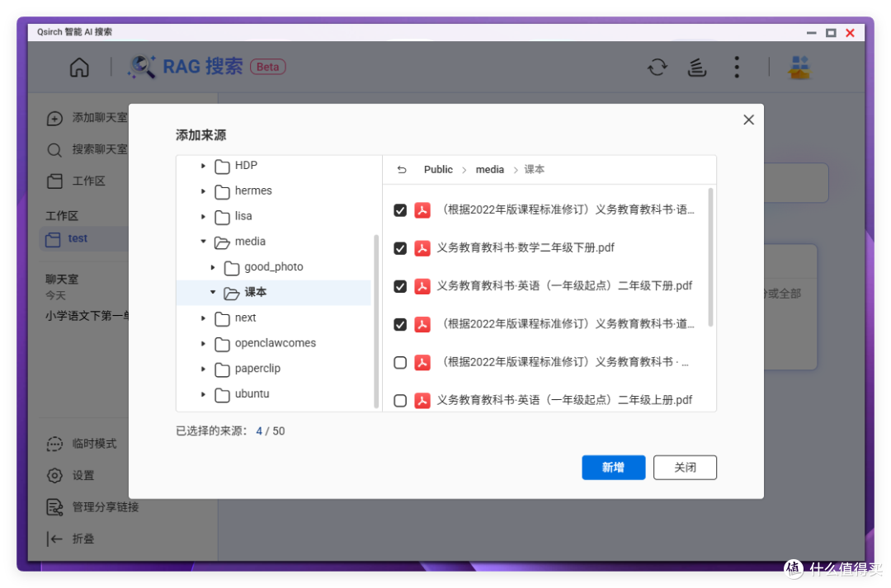Click file name 义务教育教科书·数学二年级下册.pdf
Screen dimensions: 891x588
526,248
